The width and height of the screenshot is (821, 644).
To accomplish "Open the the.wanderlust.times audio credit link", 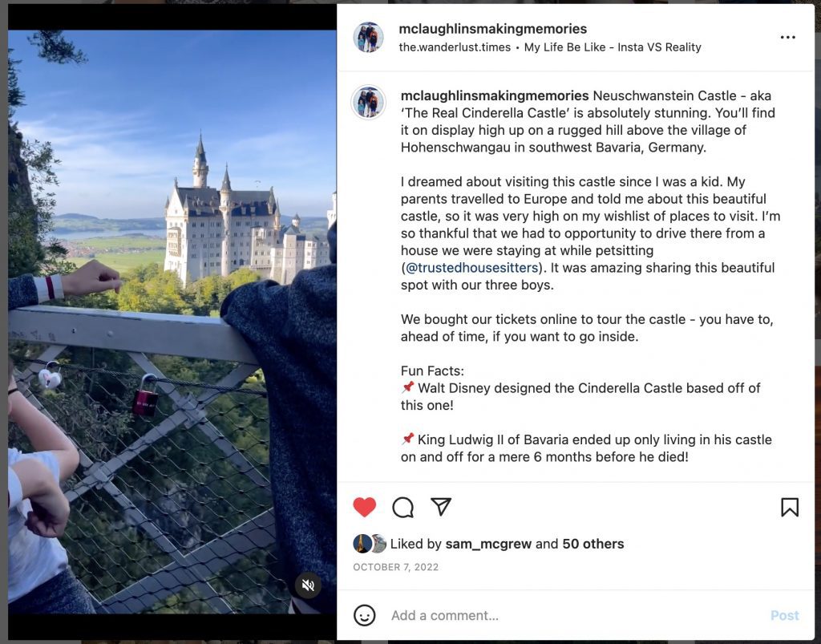I will (455, 47).
